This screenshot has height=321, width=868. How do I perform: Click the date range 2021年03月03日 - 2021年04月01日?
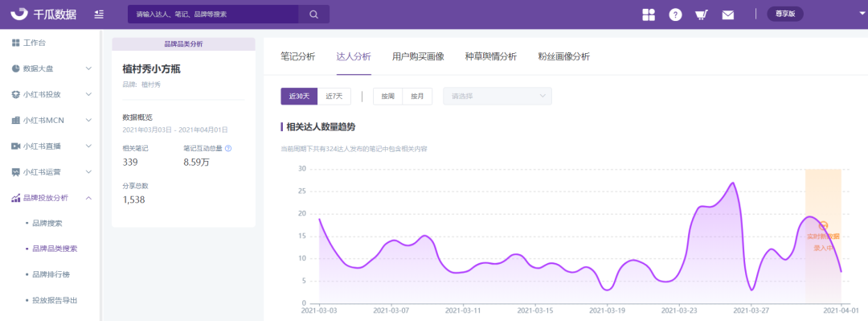tap(175, 130)
